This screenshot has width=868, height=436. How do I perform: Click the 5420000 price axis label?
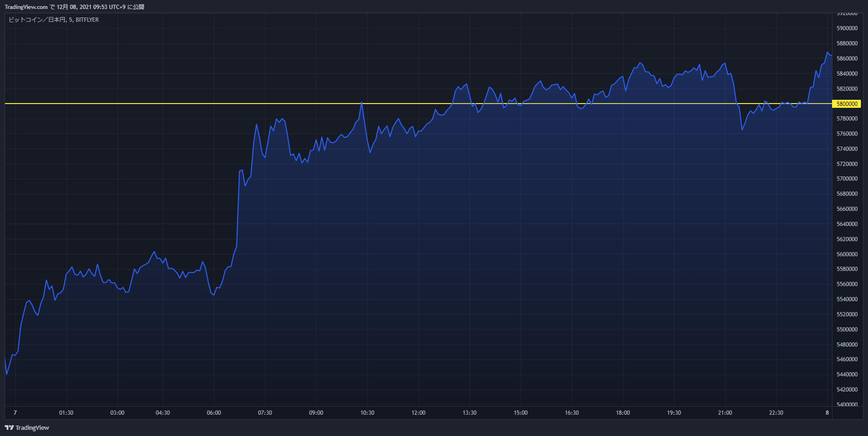[x=847, y=390]
